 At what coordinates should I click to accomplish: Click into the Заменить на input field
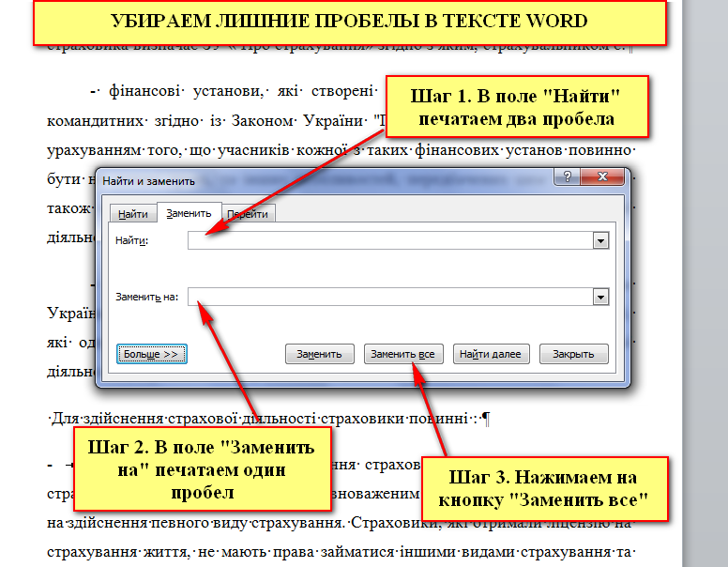(390, 297)
